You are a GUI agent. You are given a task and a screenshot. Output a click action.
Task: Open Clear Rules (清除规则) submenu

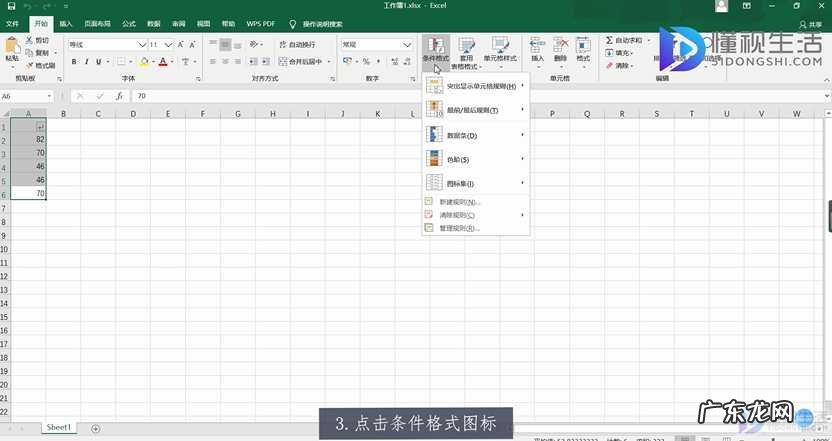[x=476, y=215]
